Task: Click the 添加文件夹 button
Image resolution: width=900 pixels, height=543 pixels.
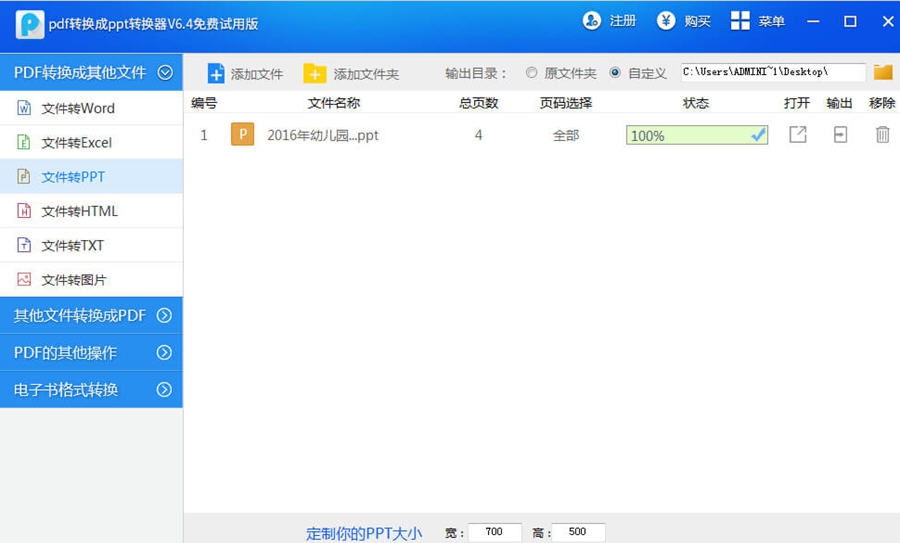Action: tap(351, 74)
